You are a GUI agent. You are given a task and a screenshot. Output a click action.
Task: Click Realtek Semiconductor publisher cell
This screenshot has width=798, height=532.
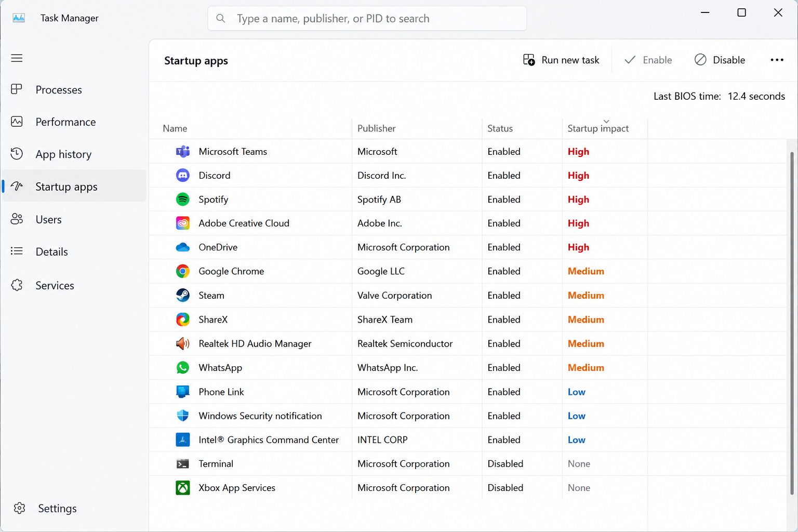(x=405, y=343)
